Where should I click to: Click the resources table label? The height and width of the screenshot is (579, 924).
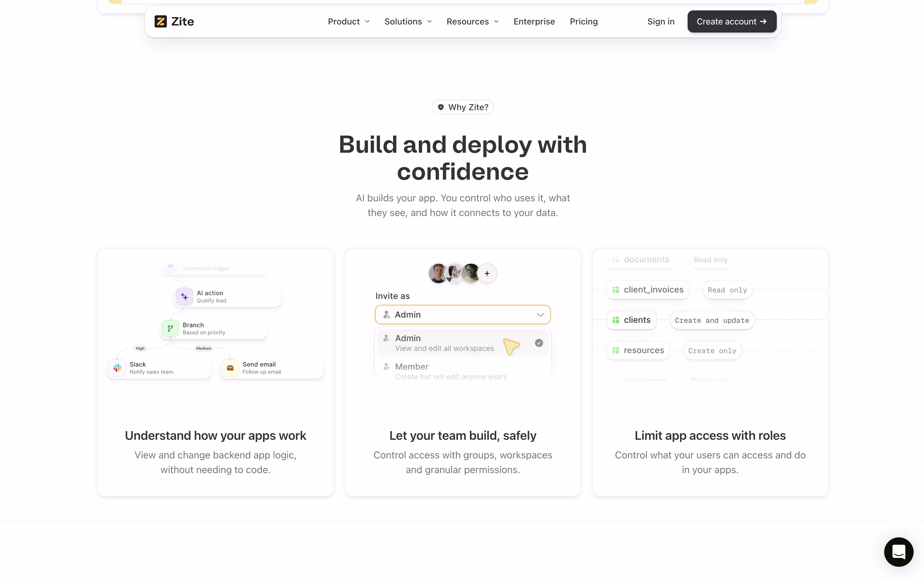644,350
